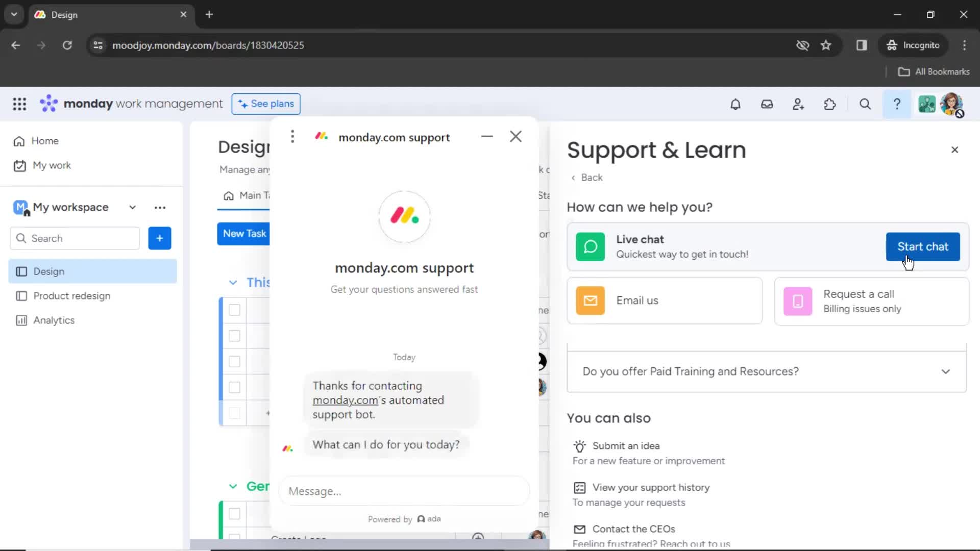
Task: Focus the chat Message input field
Action: click(x=404, y=491)
